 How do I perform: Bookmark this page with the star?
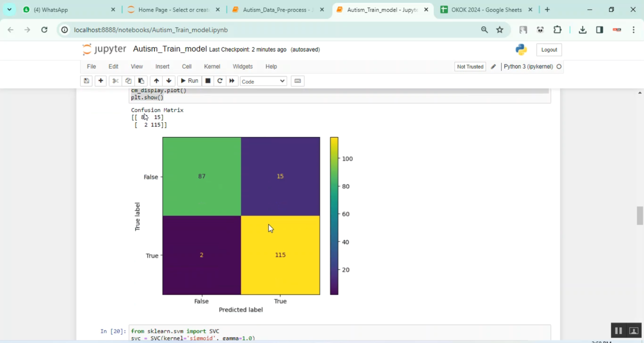(499, 30)
